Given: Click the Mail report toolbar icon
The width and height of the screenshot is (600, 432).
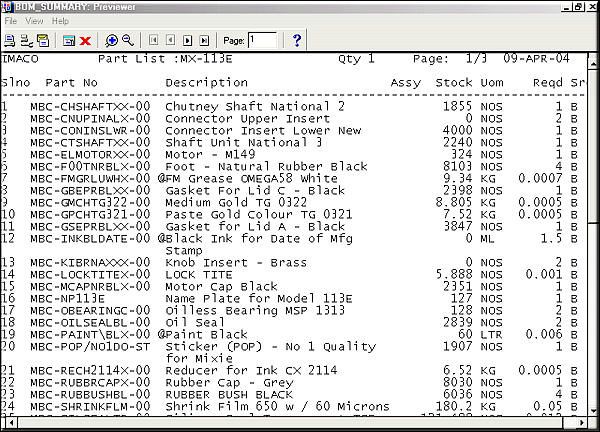Looking at the screenshot, I should (x=43, y=40).
